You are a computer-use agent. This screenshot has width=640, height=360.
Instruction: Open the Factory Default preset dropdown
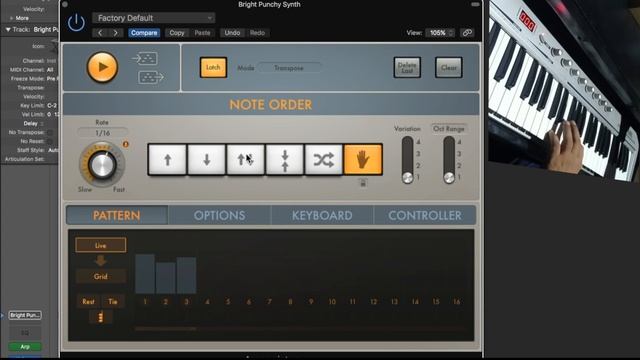(153, 18)
